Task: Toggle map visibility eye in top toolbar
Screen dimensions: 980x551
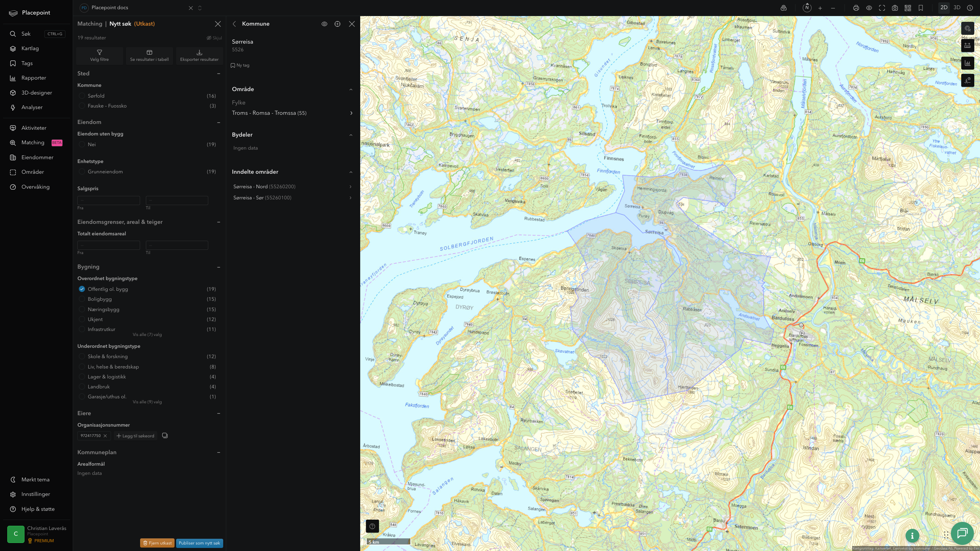Action: (x=869, y=8)
